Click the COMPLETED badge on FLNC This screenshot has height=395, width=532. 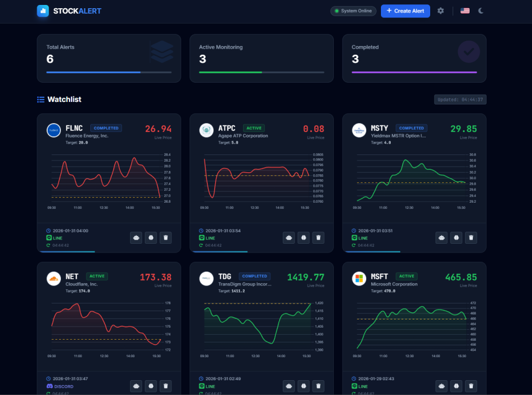tap(106, 128)
